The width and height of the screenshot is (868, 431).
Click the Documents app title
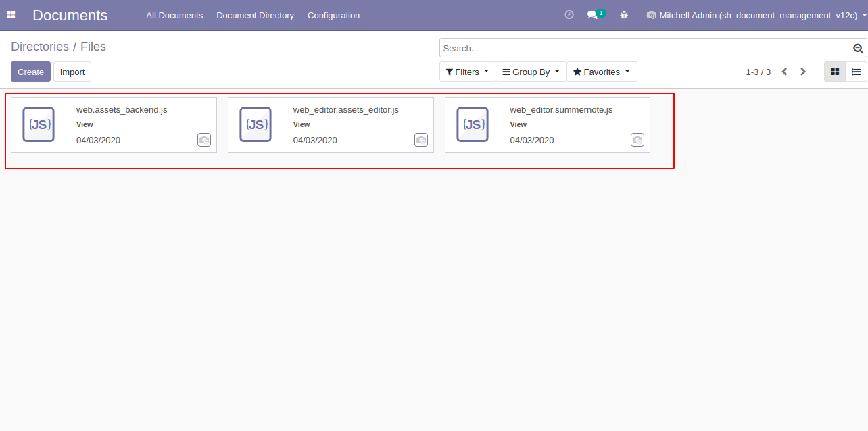click(70, 15)
